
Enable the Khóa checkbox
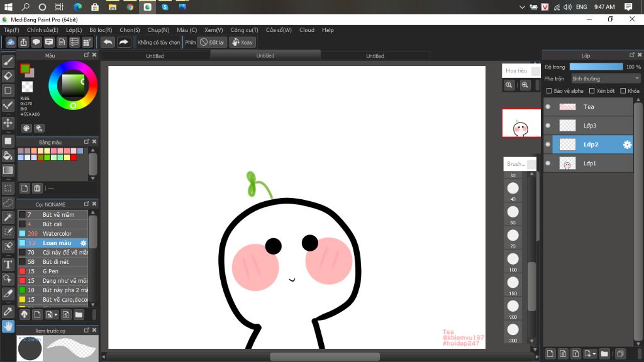point(623,90)
